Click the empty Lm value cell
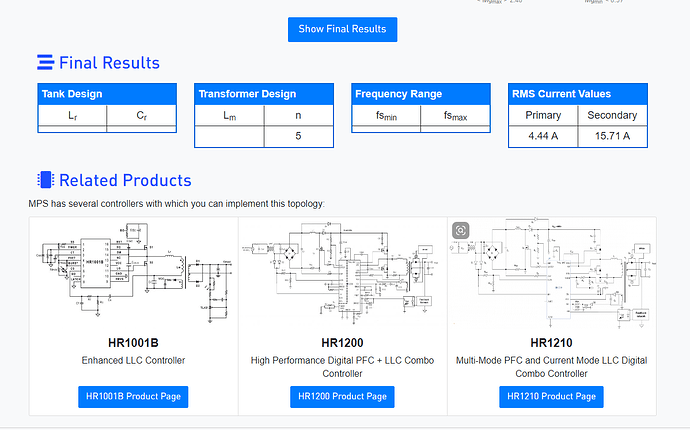The image size is (690, 430). 229,136
